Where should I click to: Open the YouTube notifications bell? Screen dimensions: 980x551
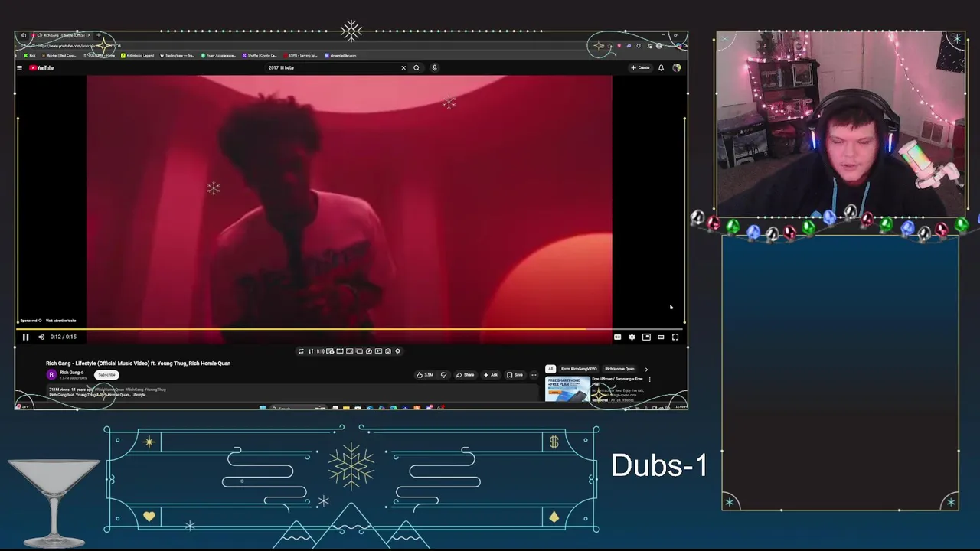(661, 68)
